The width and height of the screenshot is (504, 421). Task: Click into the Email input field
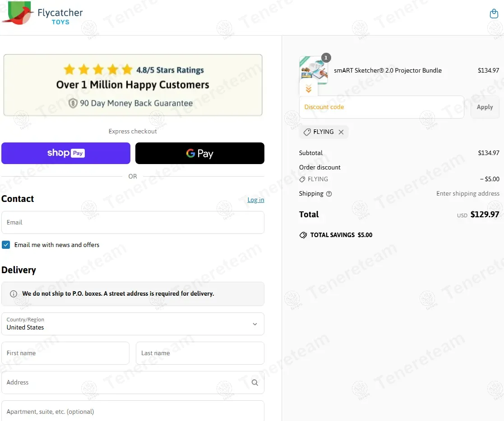pyautogui.click(x=133, y=223)
